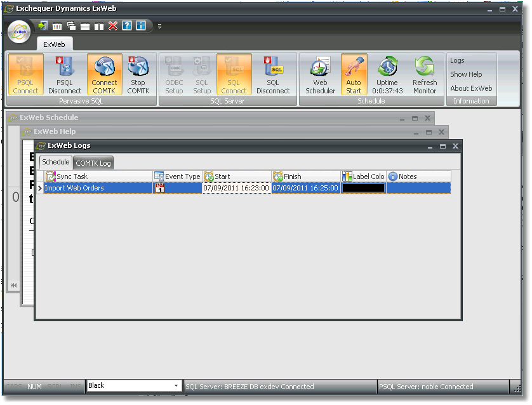Click the finish time 07/09/2011 16:25:00 cell

pos(306,188)
